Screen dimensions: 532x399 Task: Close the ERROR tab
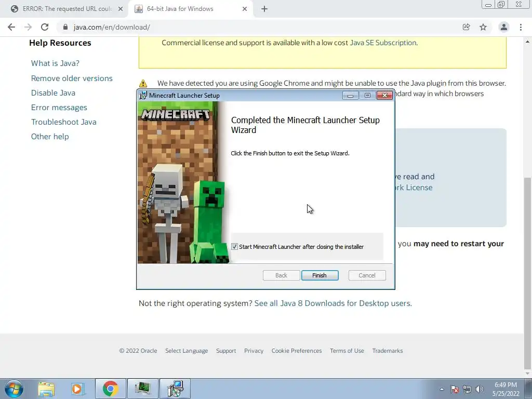click(x=121, y=9)
